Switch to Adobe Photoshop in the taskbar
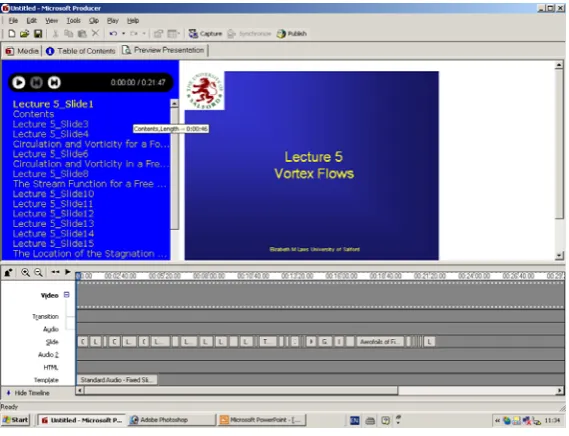 172,420
